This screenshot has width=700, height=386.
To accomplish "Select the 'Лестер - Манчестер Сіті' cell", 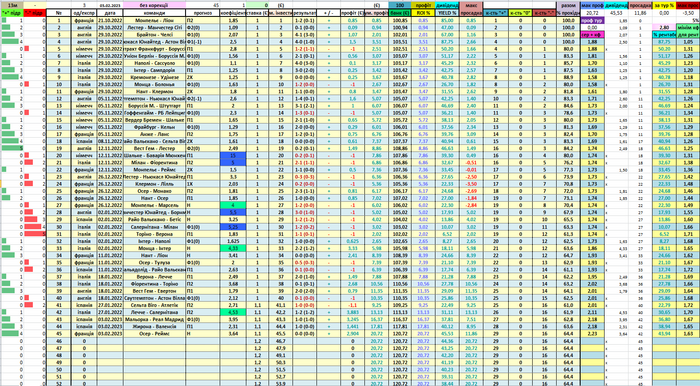I will pyautogui.click(x=154, y=28).
